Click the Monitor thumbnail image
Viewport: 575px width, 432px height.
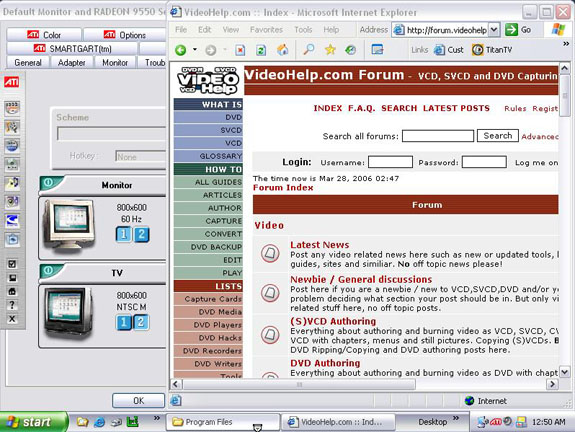70,226
